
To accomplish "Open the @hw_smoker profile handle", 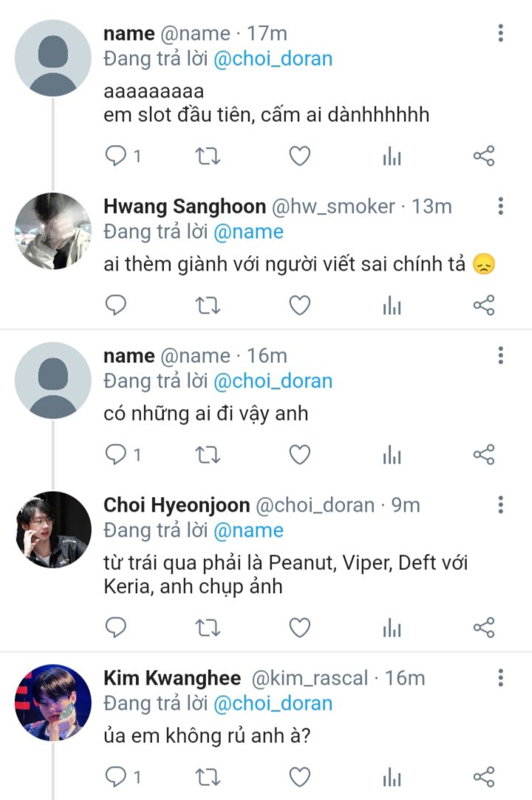I will click(334, 206).
